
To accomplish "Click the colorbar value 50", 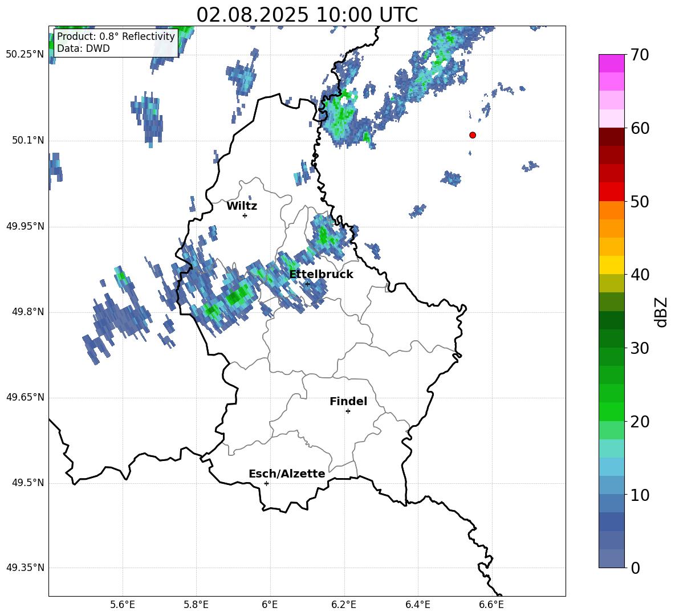I will click(640, 202).
